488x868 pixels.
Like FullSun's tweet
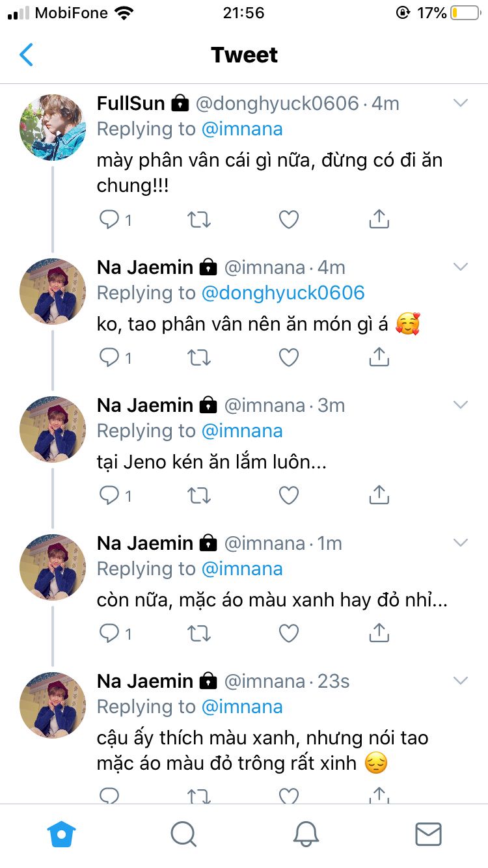[x=289, y=220]
